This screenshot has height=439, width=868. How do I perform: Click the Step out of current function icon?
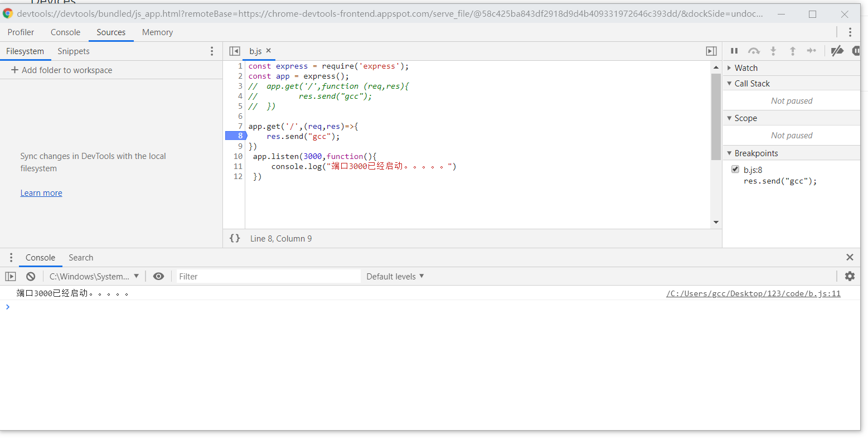pos(793,51)
